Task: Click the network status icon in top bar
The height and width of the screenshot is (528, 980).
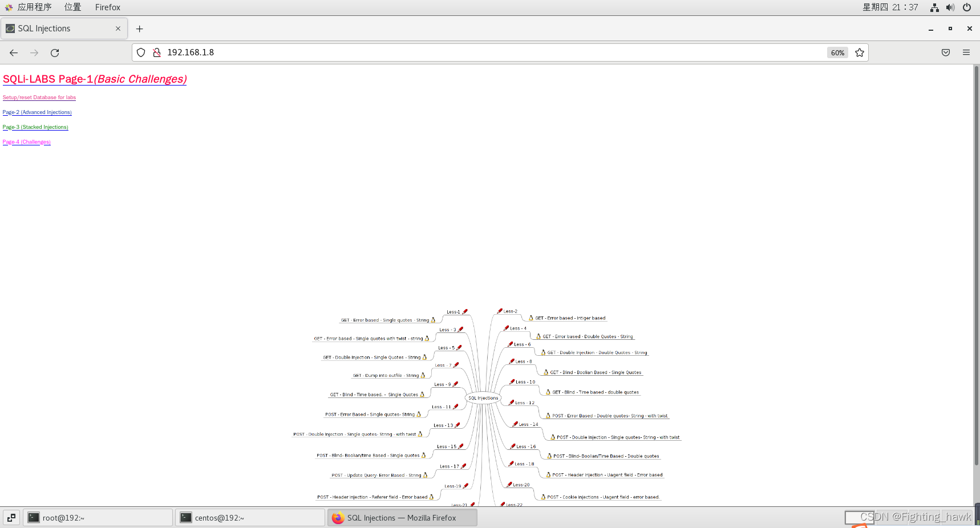Action: (934, 7)
